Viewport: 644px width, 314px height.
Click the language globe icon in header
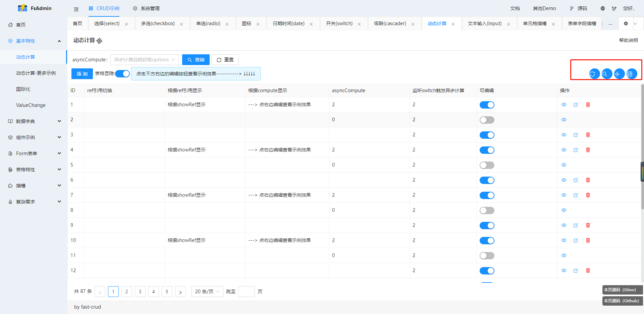(x=603, y=8)
